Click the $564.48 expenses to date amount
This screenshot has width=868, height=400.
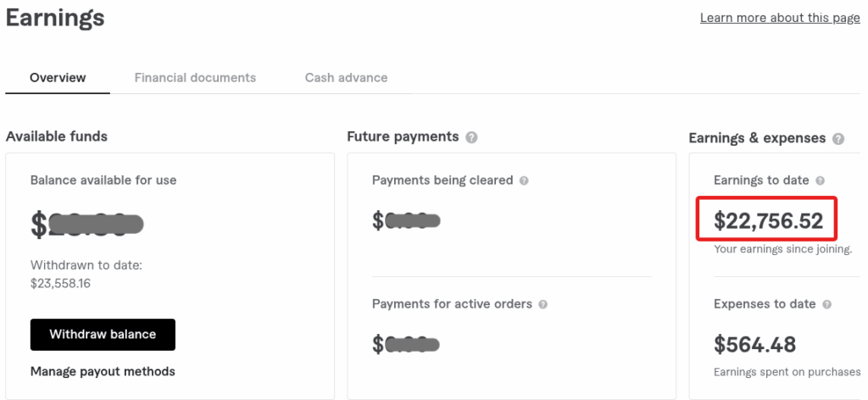[x=754, y=345]
